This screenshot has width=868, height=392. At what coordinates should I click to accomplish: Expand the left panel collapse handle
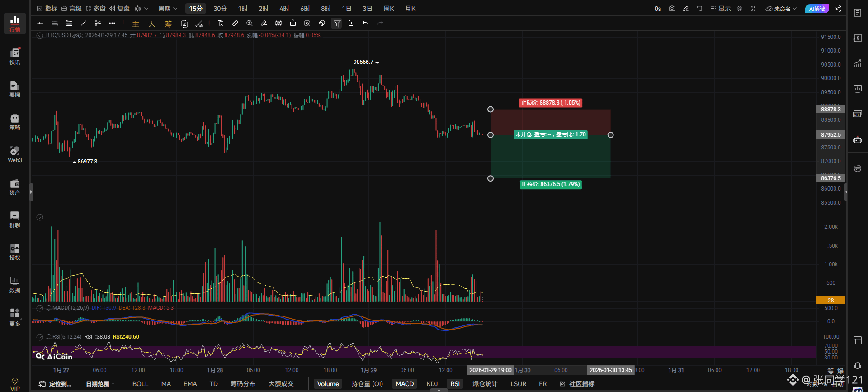pos(31,192)
